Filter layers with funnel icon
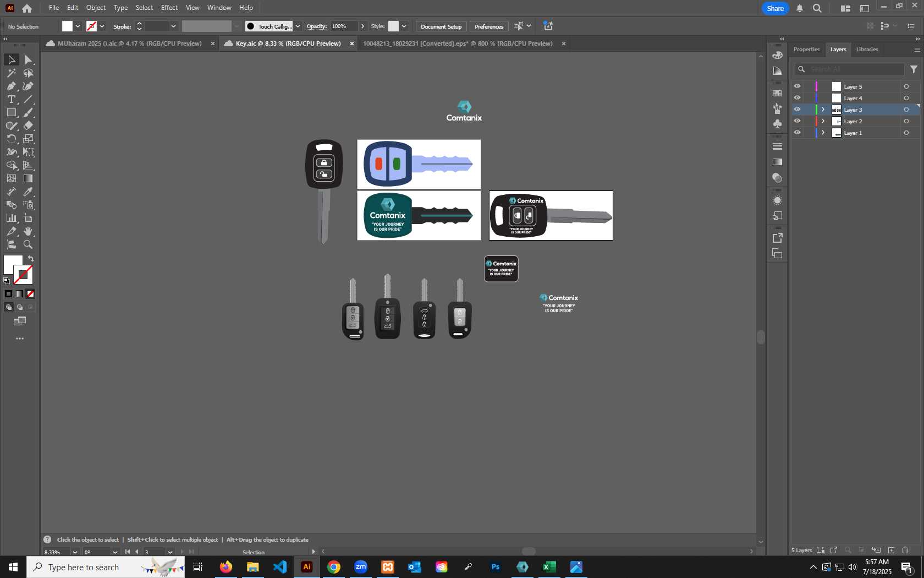This screenshot has width=924, height=578. pos(914,69)
